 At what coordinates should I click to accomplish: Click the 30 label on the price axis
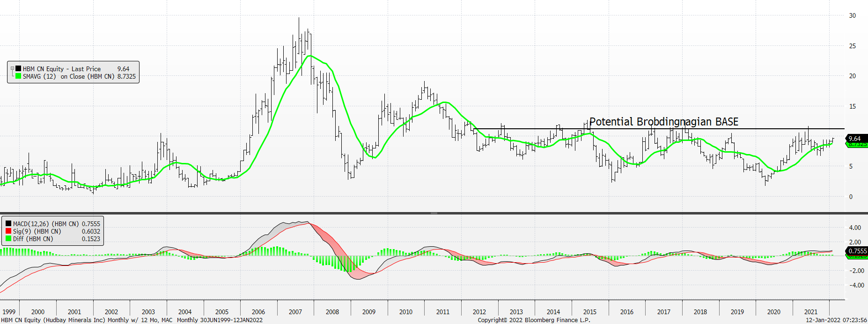click(853, 15)
